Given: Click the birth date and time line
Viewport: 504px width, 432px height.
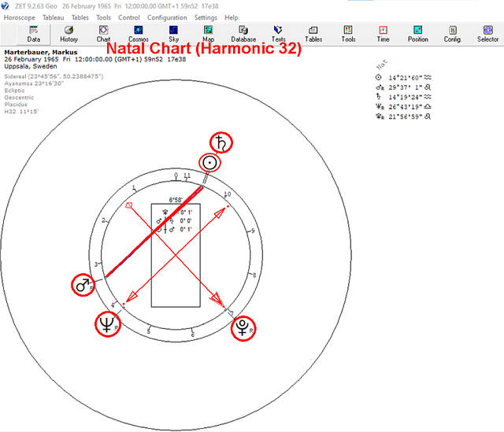Looking at the screenshot, I should [x=95, y=59].
